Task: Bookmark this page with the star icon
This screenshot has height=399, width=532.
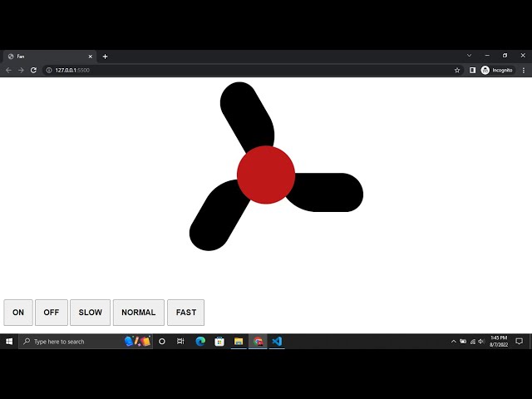Action: click(457, 70)
